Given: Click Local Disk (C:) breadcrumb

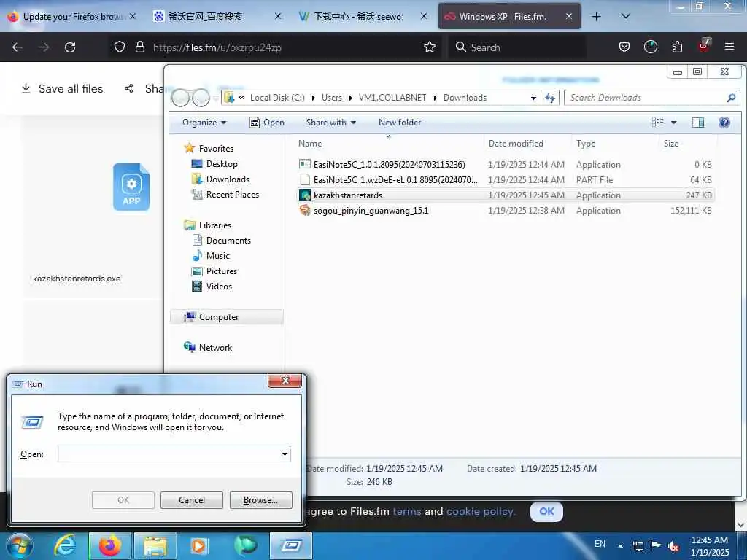Looking at the screenshot, I should pos(277,98).
